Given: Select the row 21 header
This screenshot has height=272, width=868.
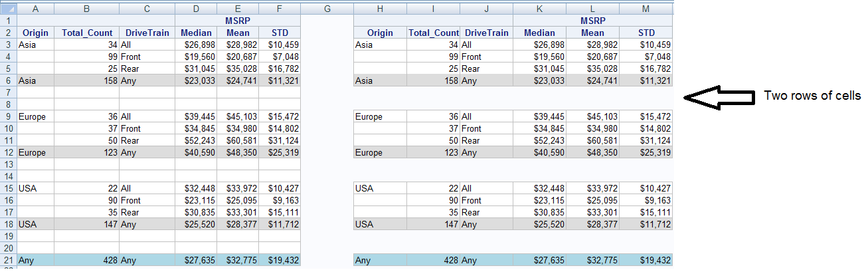Looking at the screenshot, I should 8,261.
